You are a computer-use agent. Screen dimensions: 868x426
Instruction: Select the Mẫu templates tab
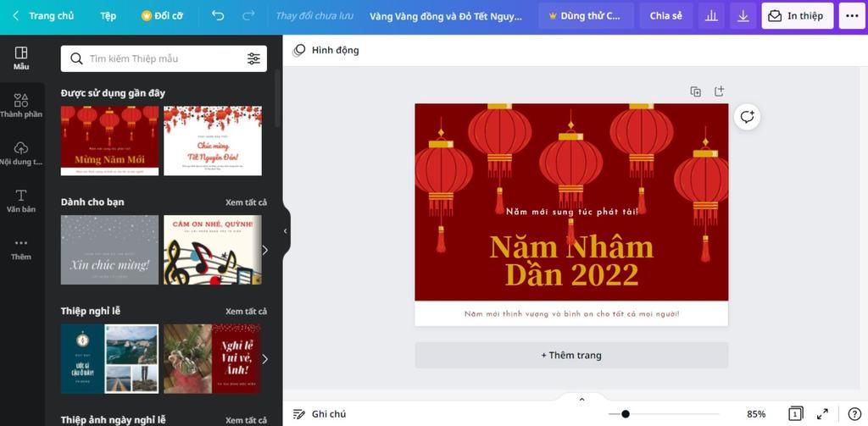pos(21,58)
